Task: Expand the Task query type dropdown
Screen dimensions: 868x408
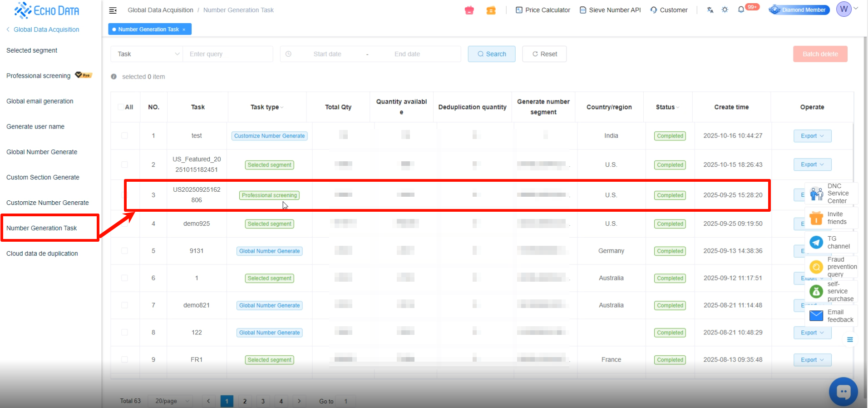Action: pos(147,54)
